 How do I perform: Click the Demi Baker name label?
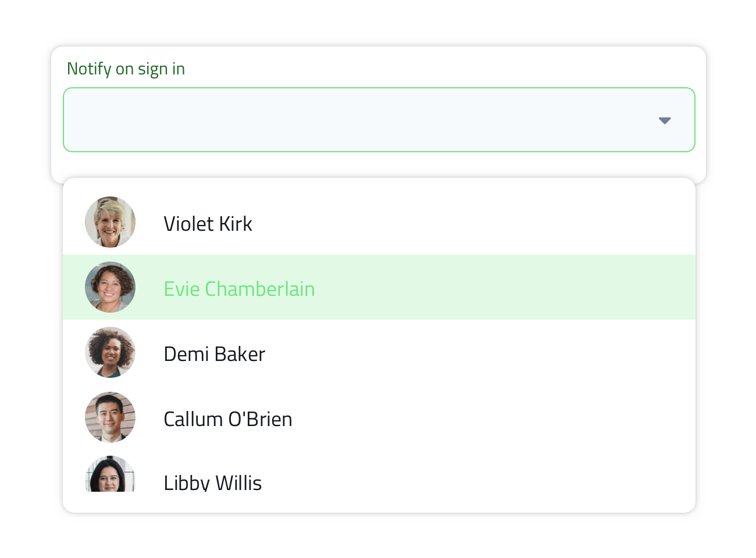click(x=214, y=354)
